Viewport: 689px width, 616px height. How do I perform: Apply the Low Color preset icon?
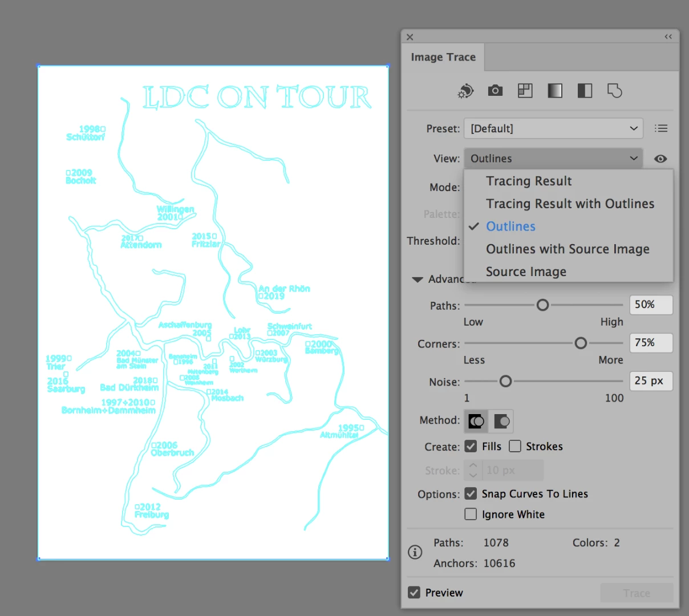coord(525,91)
